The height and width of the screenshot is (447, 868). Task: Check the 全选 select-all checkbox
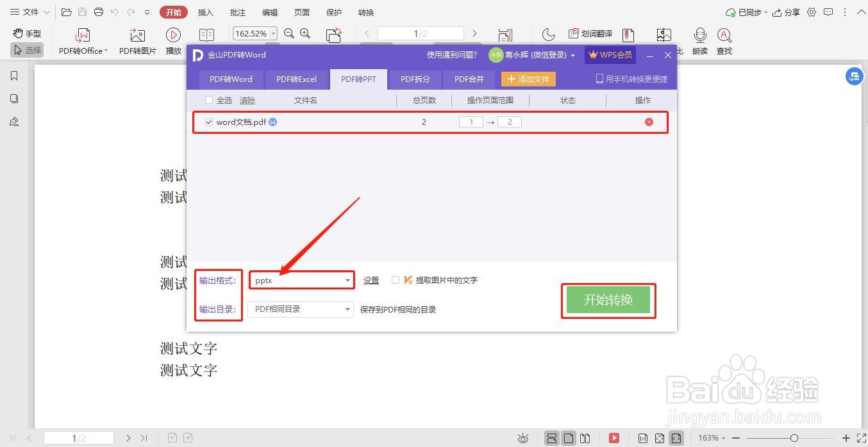coord(209,100)
